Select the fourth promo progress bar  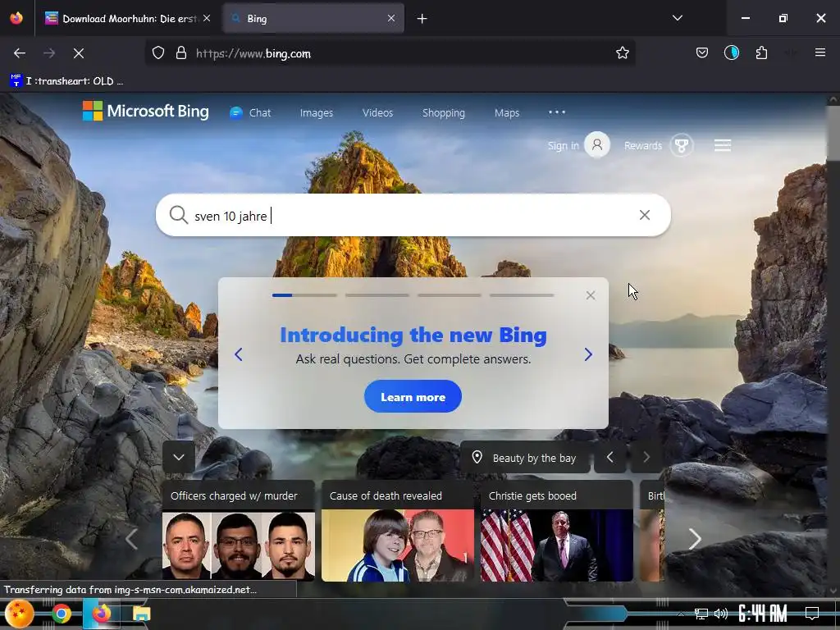point(522,295)
